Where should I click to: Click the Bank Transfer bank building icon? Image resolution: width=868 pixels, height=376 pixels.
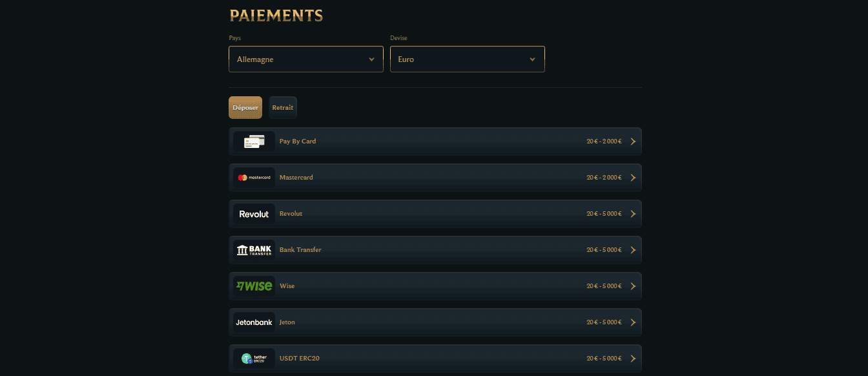pyautogui.click(x=253, y=249)
